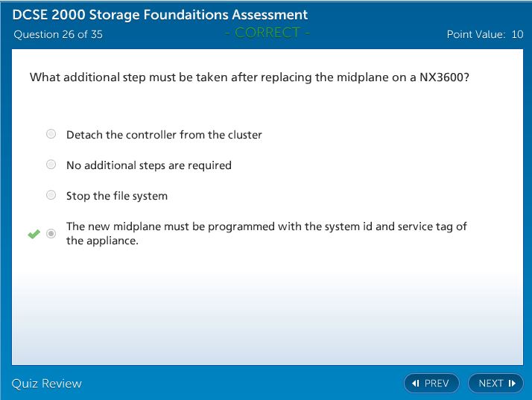Click the 'No additional steps are required' text

148,165
